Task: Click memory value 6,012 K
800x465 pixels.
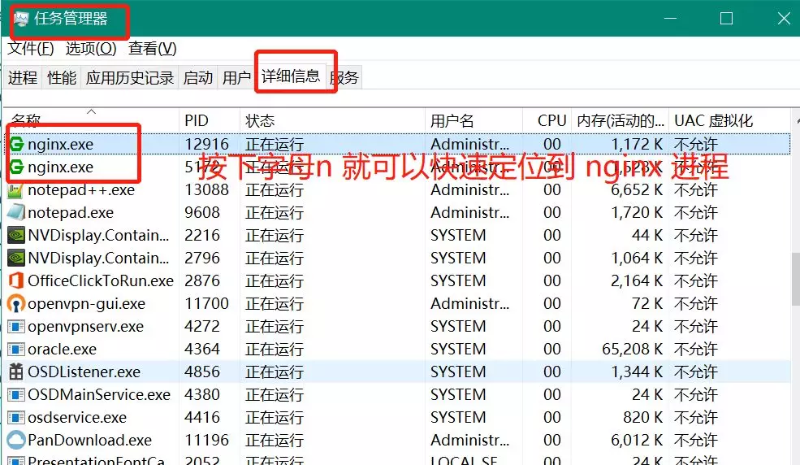Action: point(637,440)
